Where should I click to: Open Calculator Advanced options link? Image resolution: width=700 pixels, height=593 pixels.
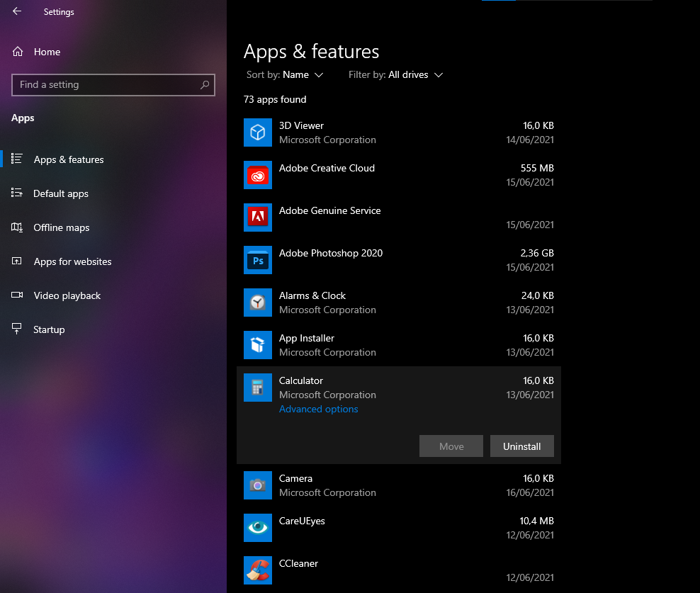318,409
